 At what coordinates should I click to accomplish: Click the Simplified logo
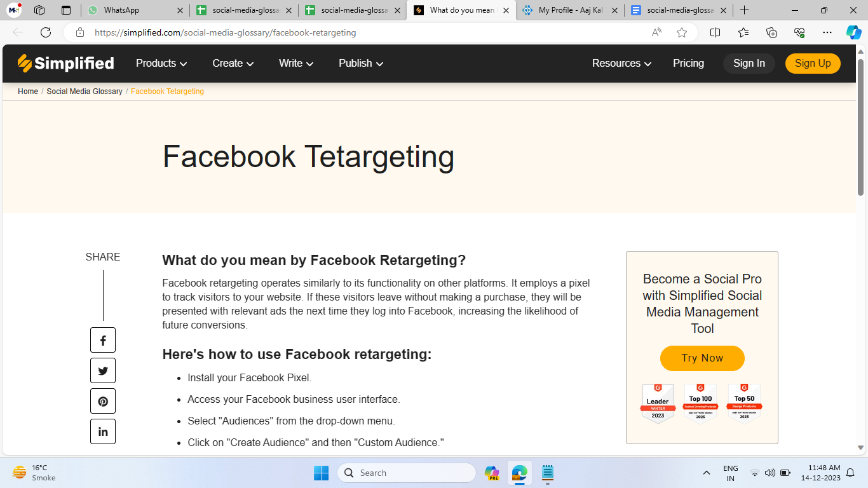click(x=65, y=63)
